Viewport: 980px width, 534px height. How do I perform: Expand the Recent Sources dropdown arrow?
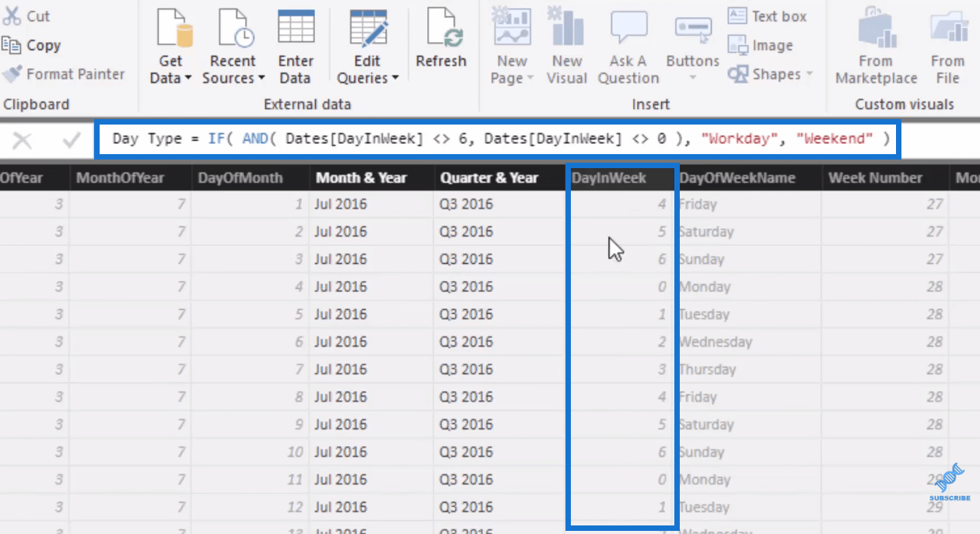click(261, 79)
